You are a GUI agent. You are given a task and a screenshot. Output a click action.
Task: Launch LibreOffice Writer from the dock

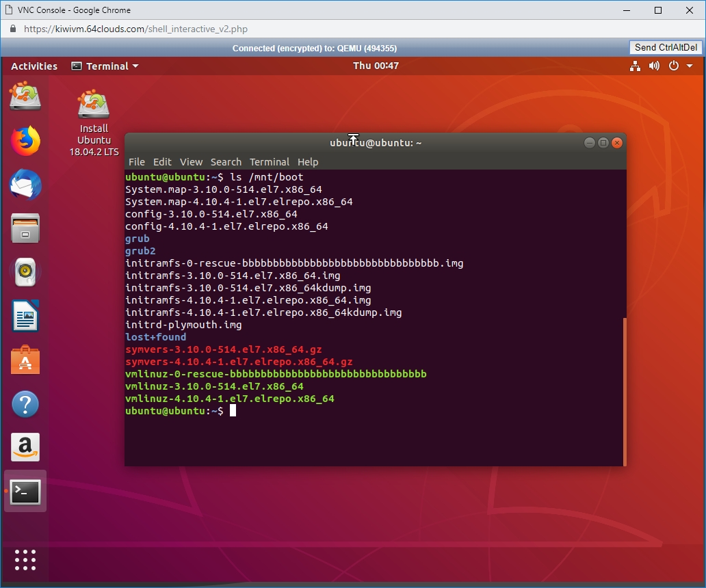point(25,317)
